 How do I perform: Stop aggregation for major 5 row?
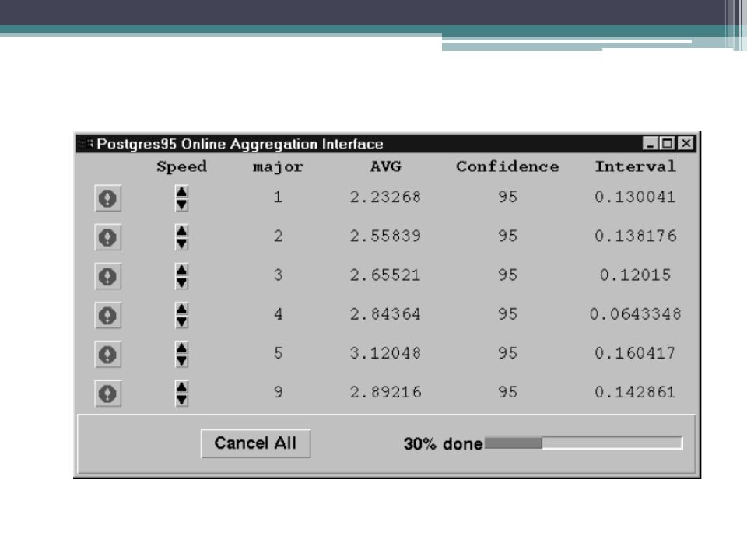coord(108,355)
